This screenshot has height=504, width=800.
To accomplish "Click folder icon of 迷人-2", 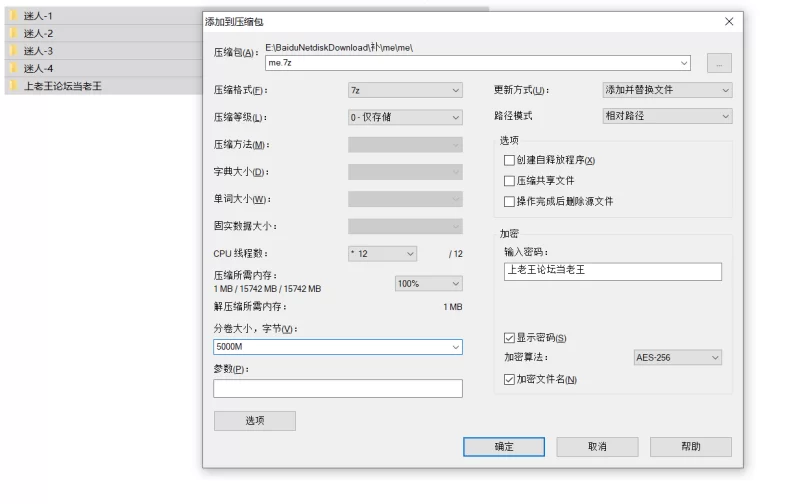I will (14, 33).
